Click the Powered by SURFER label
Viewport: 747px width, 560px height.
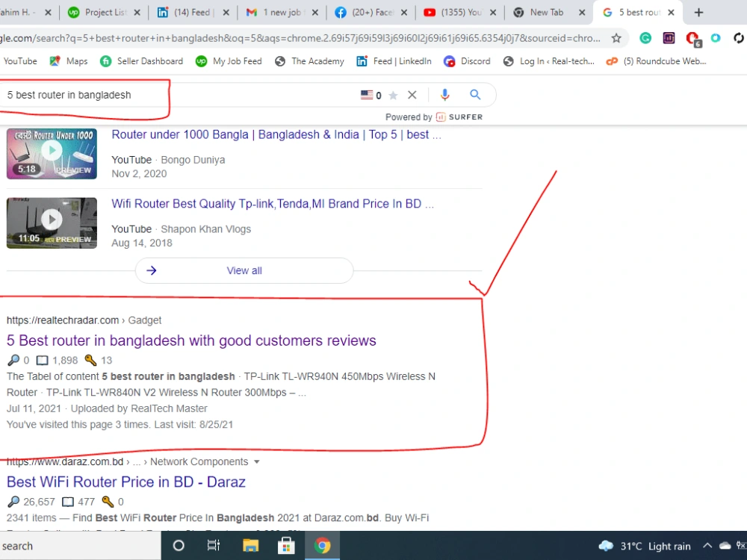[x=434, y=117]
